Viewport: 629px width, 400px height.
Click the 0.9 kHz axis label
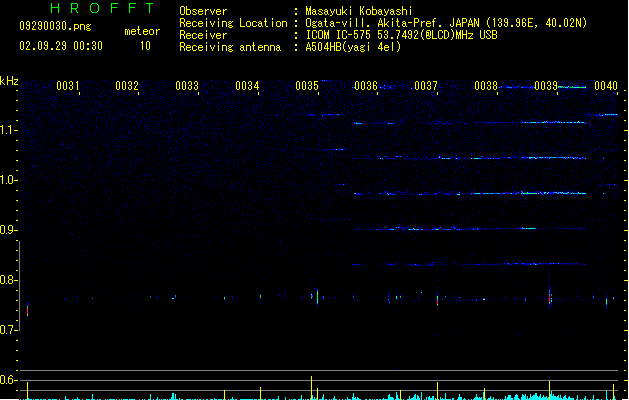click(x=8, y=230)
